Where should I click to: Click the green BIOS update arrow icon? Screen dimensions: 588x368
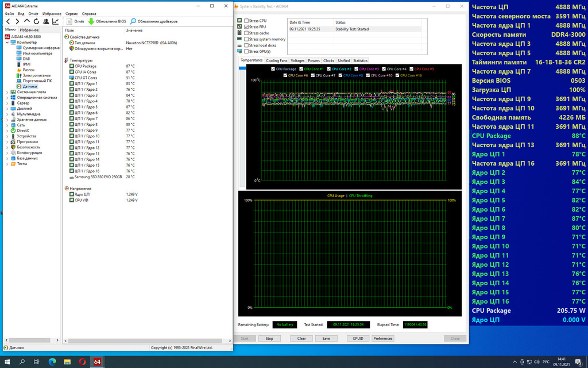[x=91, y=21]
